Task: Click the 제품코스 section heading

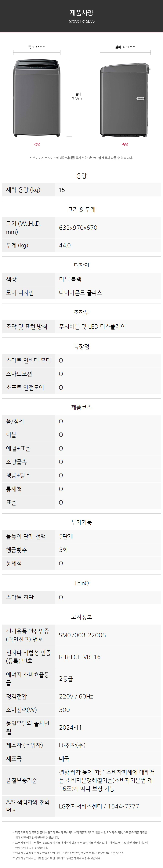Action: click(x=81, y=407)
